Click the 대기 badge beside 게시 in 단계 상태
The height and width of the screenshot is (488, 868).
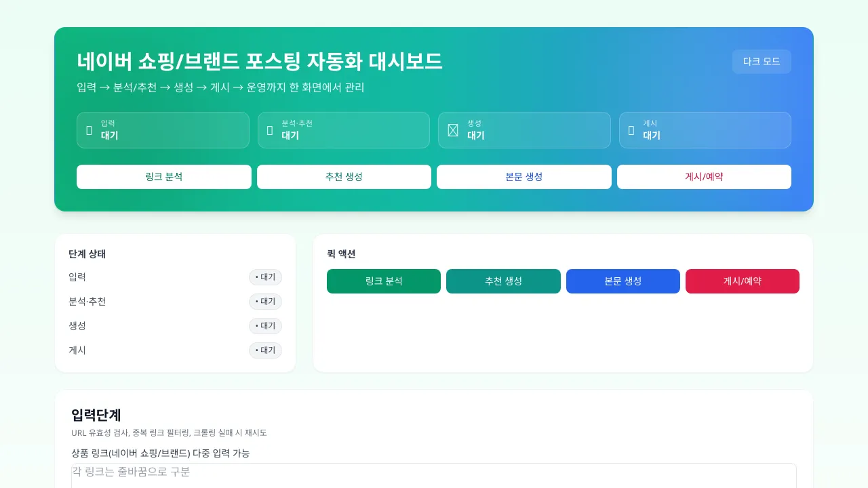tap(265, 350)
